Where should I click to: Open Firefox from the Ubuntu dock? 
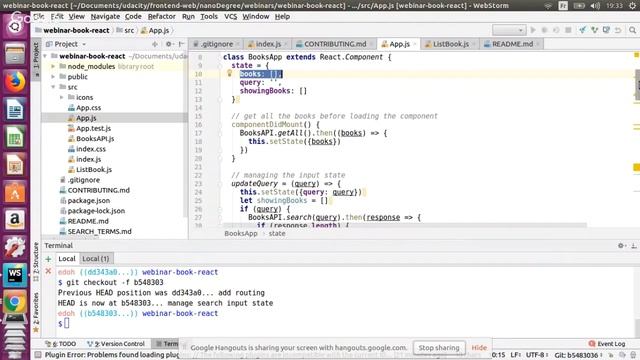click(x=15, y=82)
